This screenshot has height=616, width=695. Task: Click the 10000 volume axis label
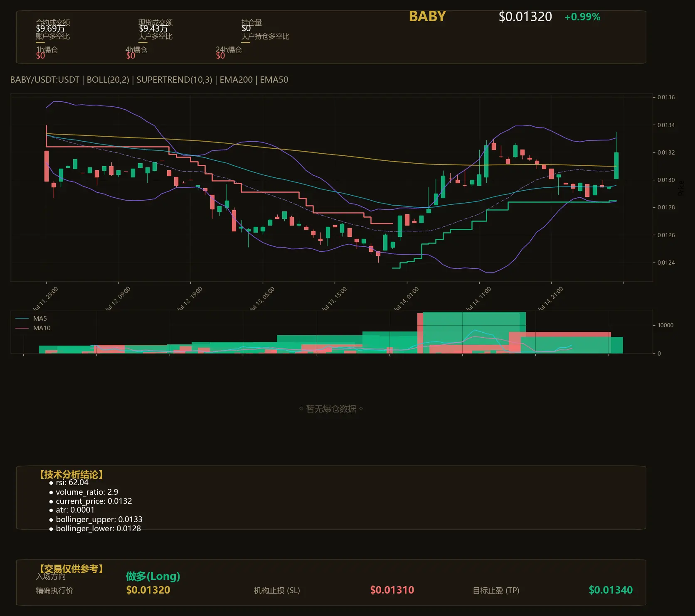pyautogui.click(x=665, y=325)
